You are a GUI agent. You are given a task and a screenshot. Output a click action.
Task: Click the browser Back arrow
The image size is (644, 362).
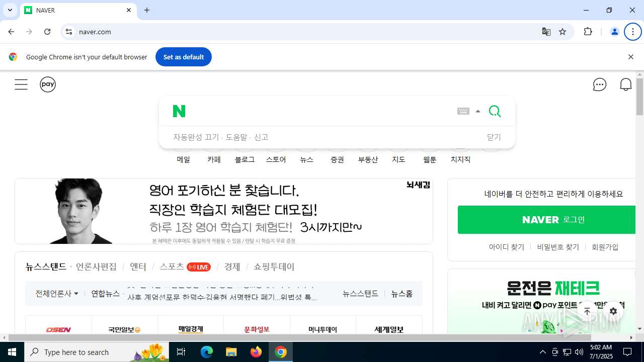11,32
